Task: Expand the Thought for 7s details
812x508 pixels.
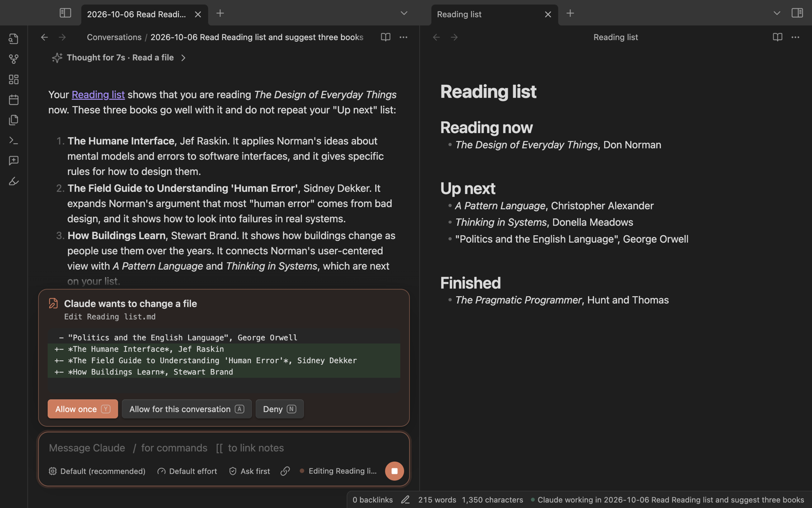Action: [x=120, y=57]
